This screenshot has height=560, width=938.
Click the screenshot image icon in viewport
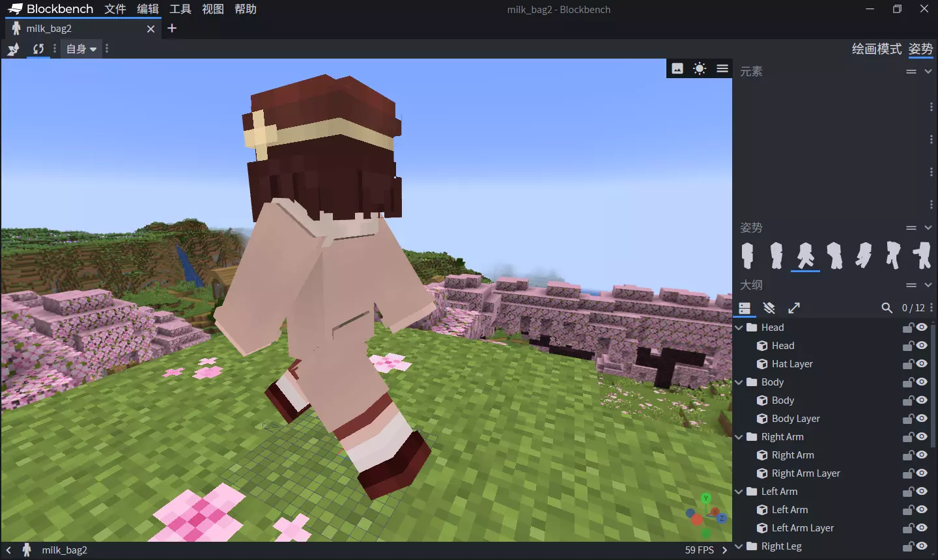coord(677,68)
